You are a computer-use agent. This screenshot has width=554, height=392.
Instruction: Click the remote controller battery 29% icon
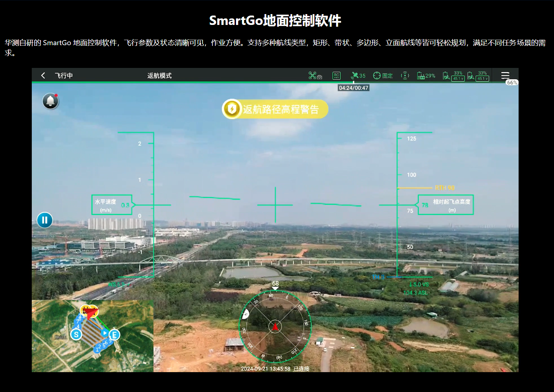(x=425, y=75)
